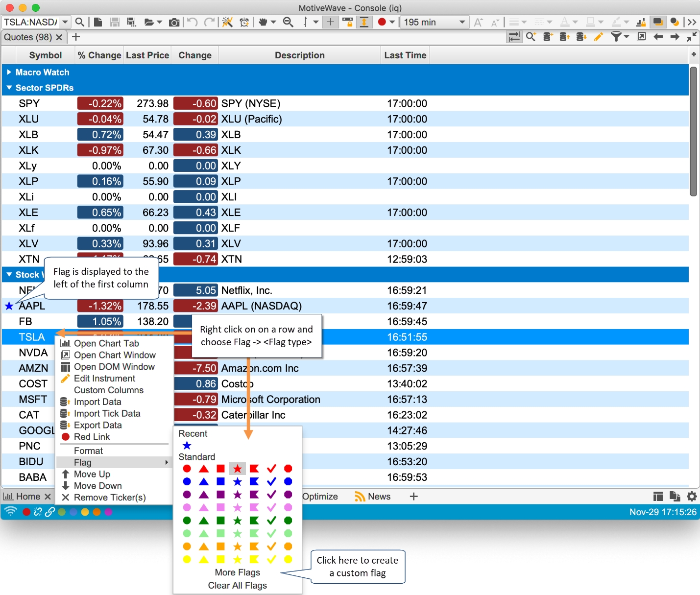Toggle the overlapping windows toolbar button
The image size is (700, 595).
point(658,22)
